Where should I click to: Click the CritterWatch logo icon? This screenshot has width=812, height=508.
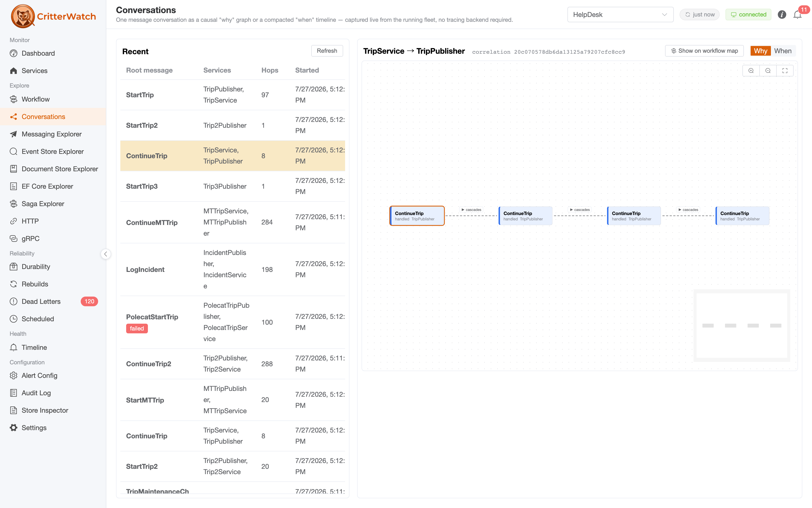click(x=23, y=16)
